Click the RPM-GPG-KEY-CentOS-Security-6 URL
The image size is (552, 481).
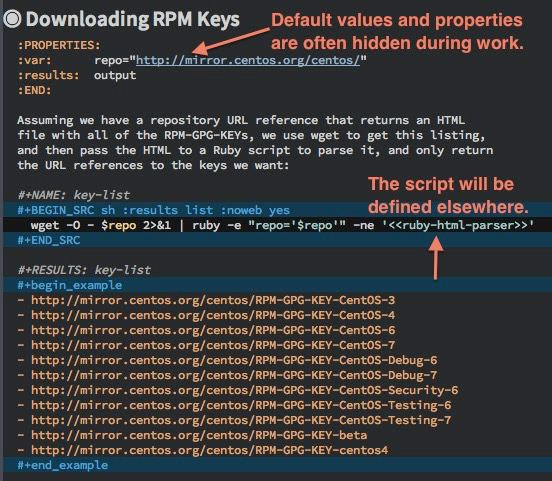click(245, 390)
